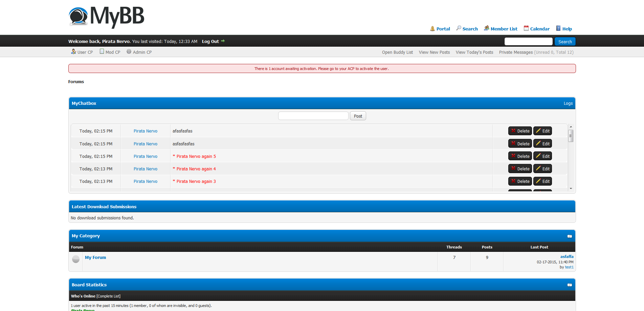The image size is (644, 311).
Task: Edit the "Pirata Nervo again 5" message
Action: click(542, 156)
